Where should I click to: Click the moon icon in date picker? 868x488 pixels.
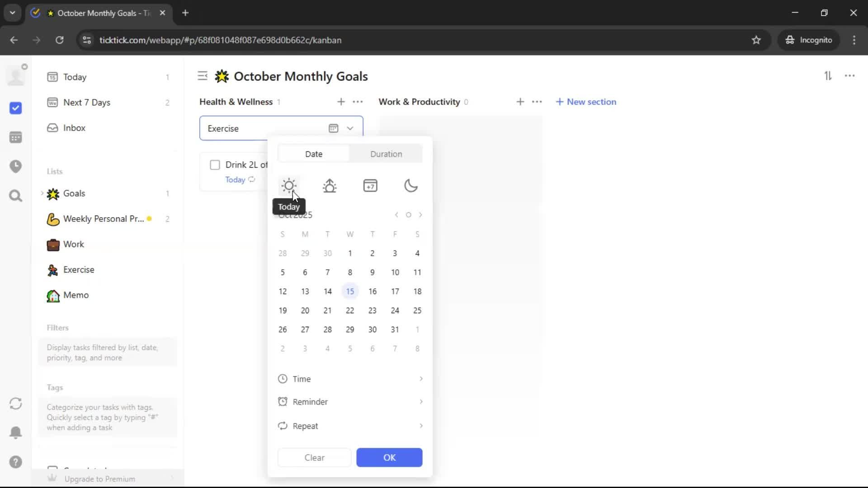(410, 186)
